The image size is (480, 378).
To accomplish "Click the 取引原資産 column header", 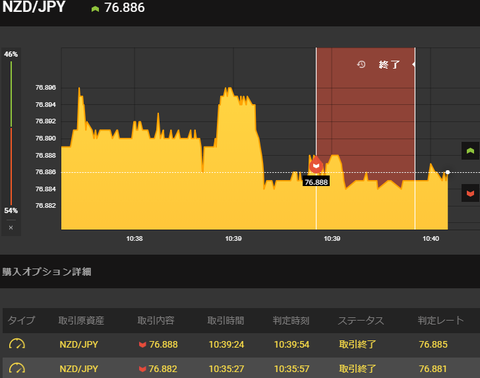I will click(81, 320).
